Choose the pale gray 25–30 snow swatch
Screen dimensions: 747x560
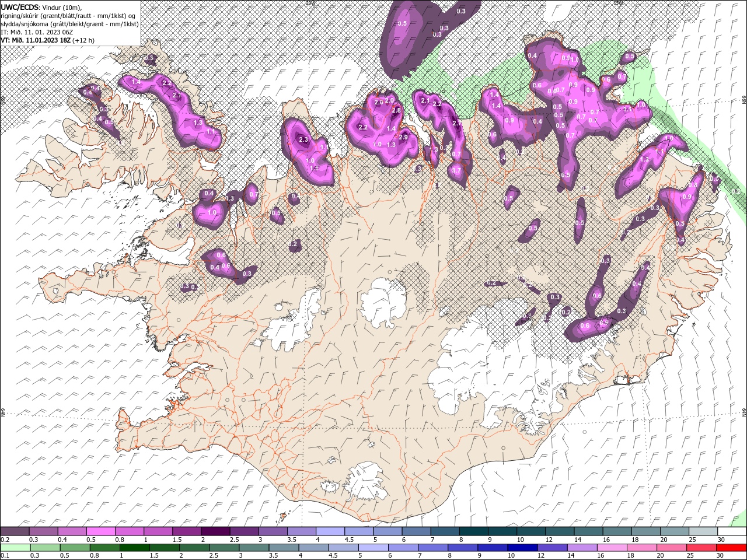(703, 531)
